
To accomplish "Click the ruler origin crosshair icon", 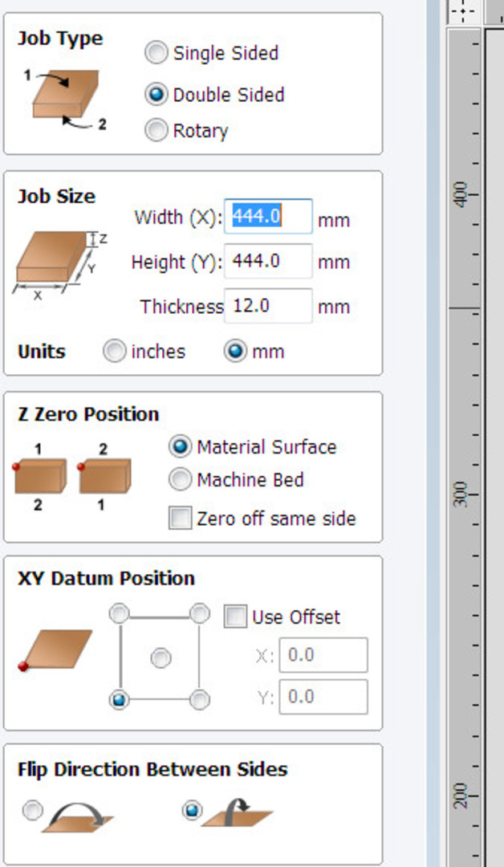I will 463,11.
